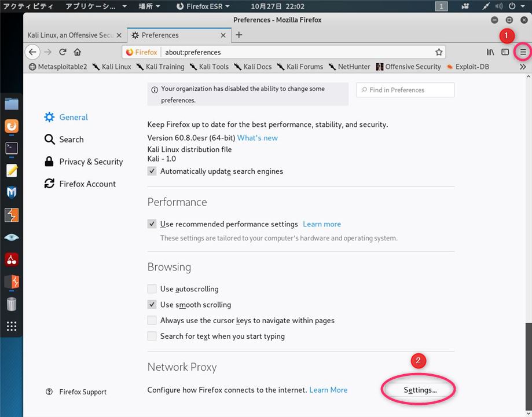Screen dimensions: 532x417
Task: Reload the current page
Action: point(63,52)
